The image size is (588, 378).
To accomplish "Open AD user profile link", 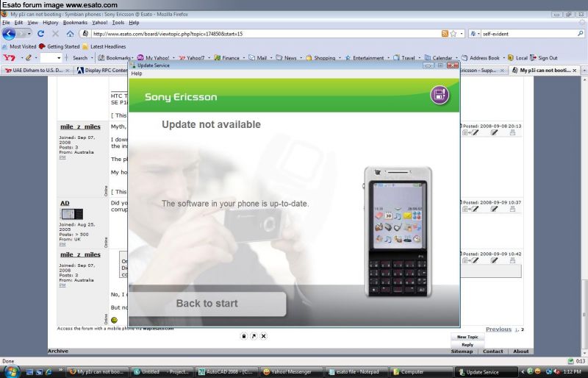I will (65, 203).
